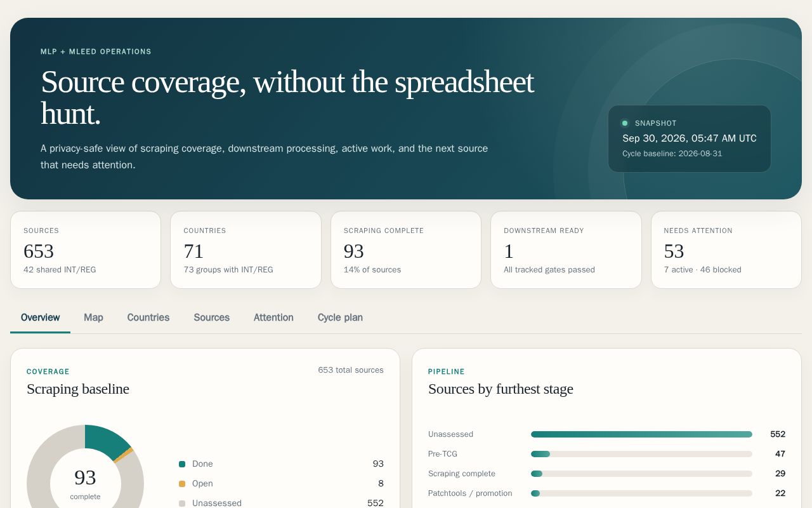Click the '7 active · 46 blocked' text
The height and width of the screenshot is (508, 812).
(703, 270)
